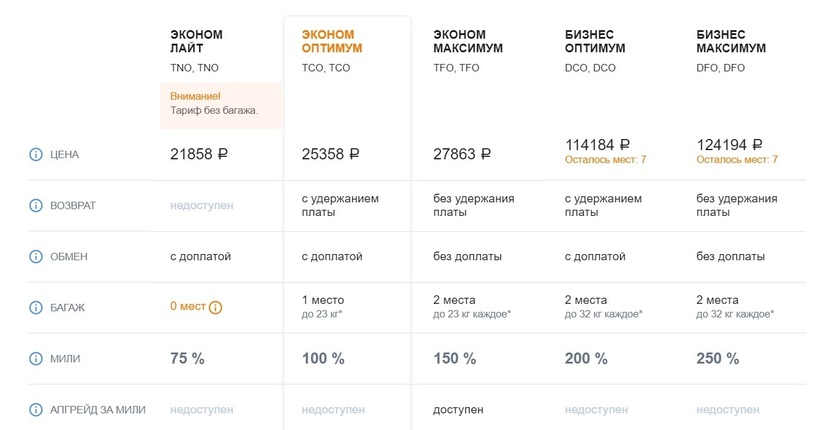Click the info icon beside ОБМЕН
Screen dimensions: 820x430
[x=36, y=257]
